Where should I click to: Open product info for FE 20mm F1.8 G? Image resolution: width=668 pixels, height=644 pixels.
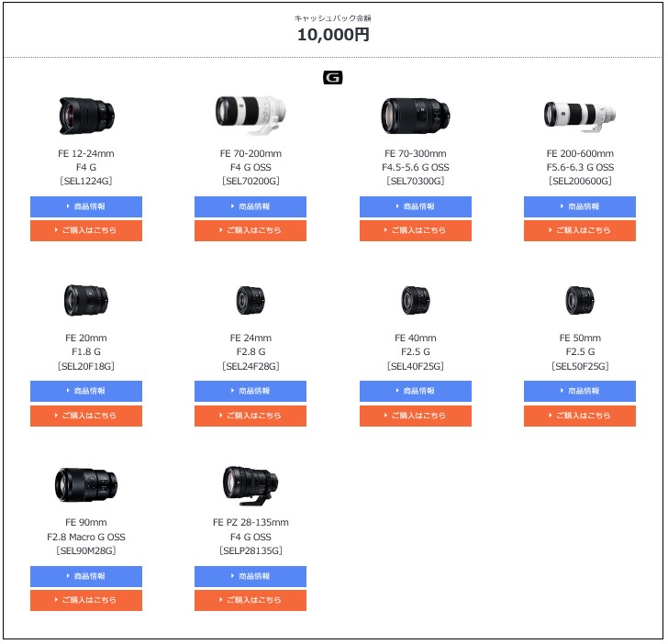[86, 391]
